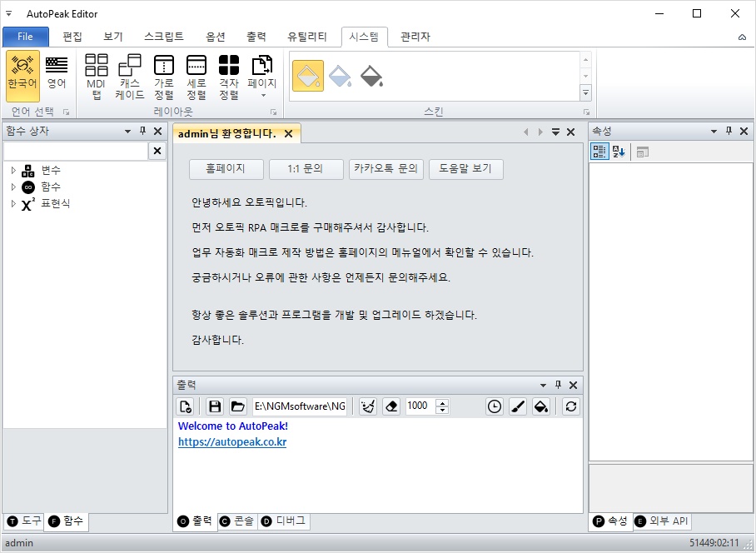Click the 홈페이지 button
This screenshot has width=756, height=553.
[x=226, y=169]
